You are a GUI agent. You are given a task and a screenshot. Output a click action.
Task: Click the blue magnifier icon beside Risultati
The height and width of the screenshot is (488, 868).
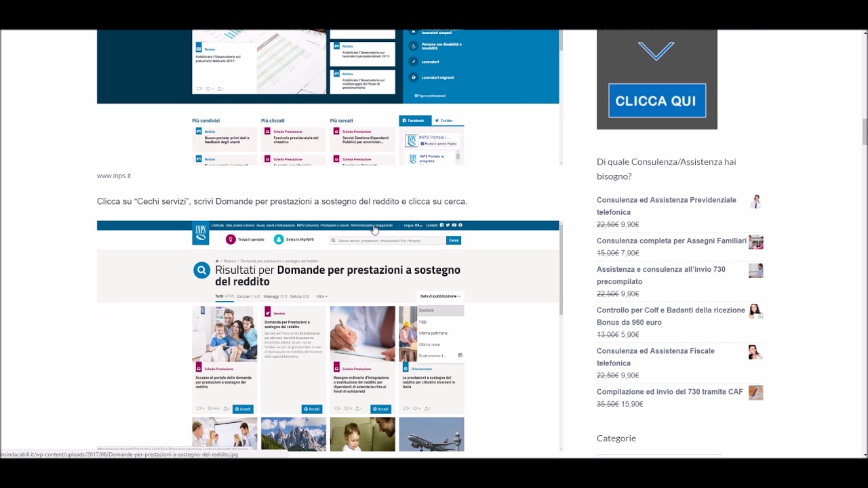(201, 270)
